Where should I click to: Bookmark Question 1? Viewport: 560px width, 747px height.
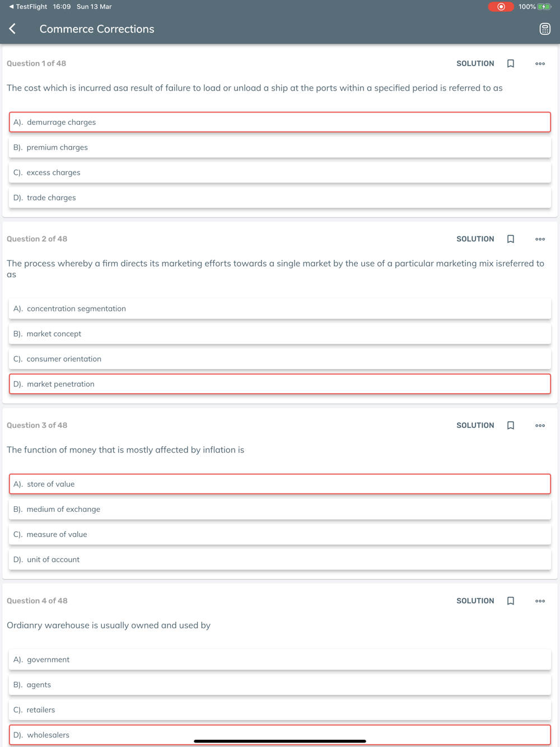(510, 64)
